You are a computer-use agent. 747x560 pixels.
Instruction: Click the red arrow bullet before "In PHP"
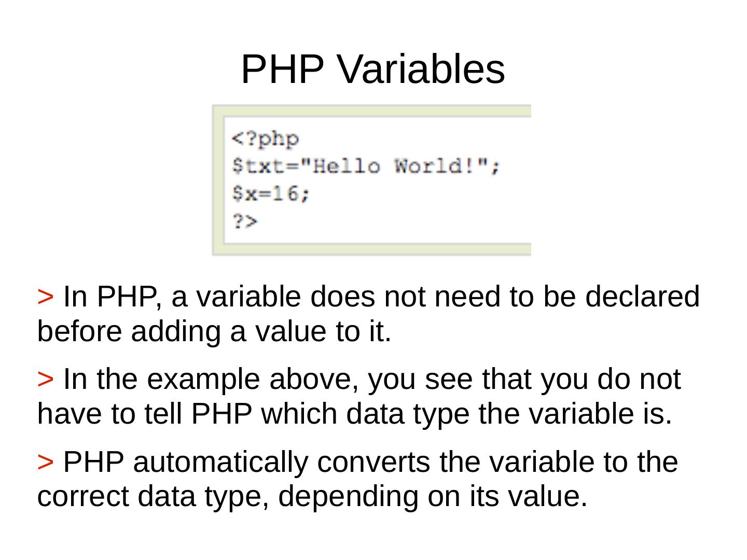[45, 297]
